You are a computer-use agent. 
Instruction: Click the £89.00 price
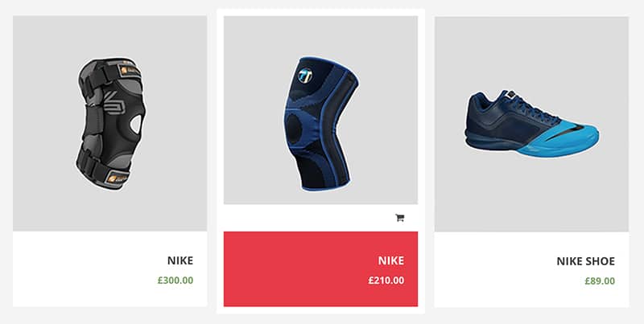point(600,281)
